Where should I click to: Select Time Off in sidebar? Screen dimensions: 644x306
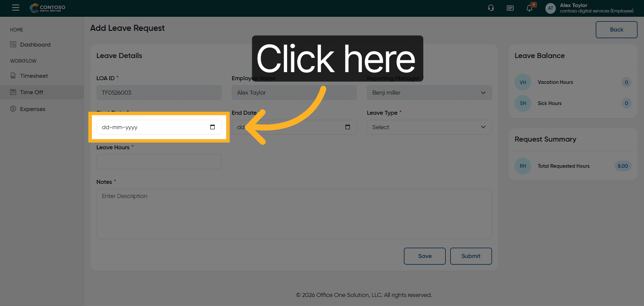tap(32, 92)
